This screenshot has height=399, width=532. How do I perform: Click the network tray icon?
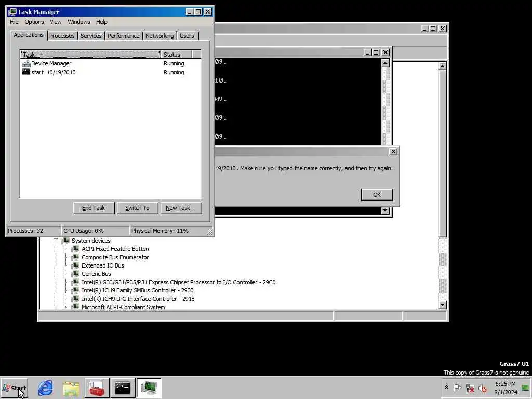pos(470,388)
